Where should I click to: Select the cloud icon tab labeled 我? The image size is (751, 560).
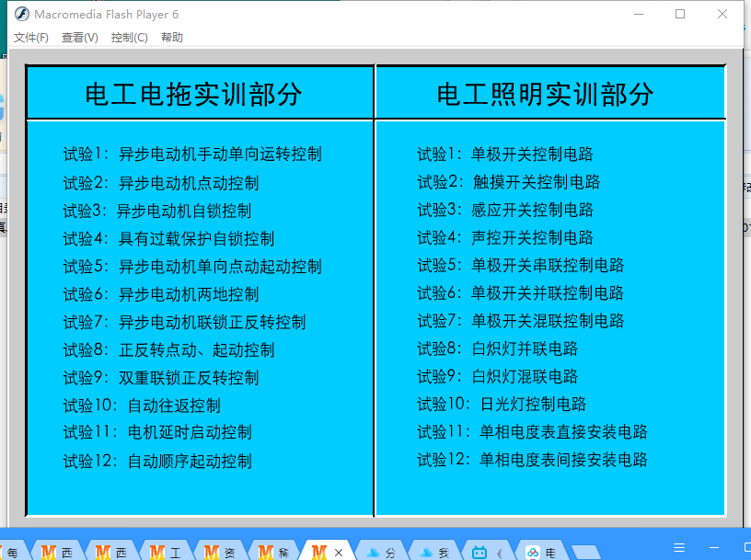[434, 552]
